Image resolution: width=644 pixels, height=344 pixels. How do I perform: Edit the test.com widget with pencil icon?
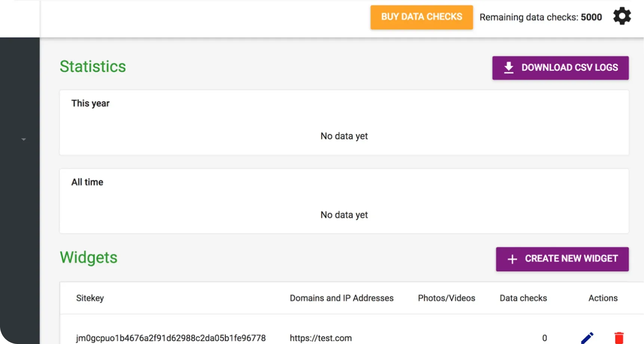pos(587,338)
